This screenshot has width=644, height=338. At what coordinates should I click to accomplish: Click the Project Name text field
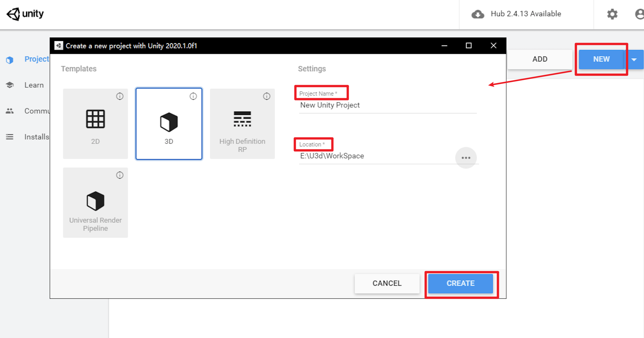[x=387, y=105]
